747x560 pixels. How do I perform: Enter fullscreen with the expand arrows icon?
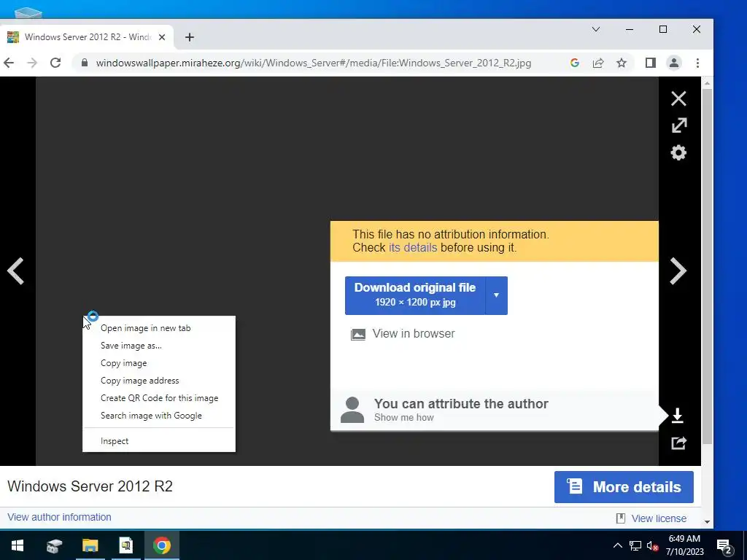click(679, 125)
